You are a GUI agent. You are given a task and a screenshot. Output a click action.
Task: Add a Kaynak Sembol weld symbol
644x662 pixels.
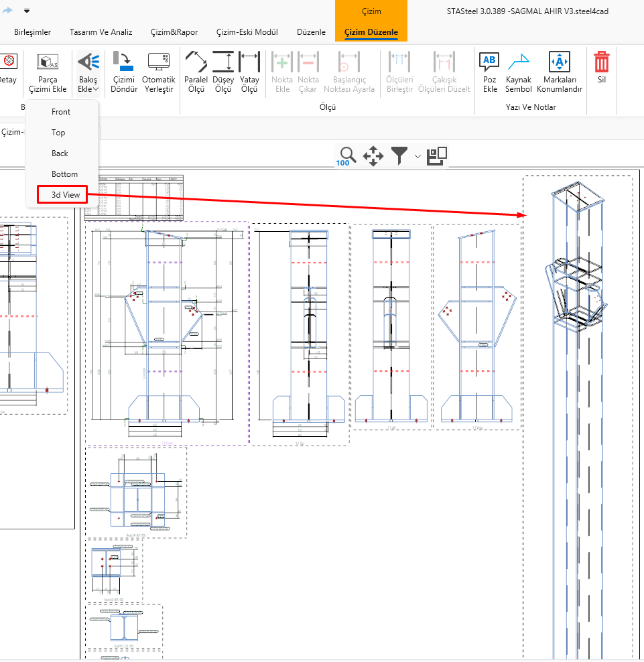coord(518,62)
